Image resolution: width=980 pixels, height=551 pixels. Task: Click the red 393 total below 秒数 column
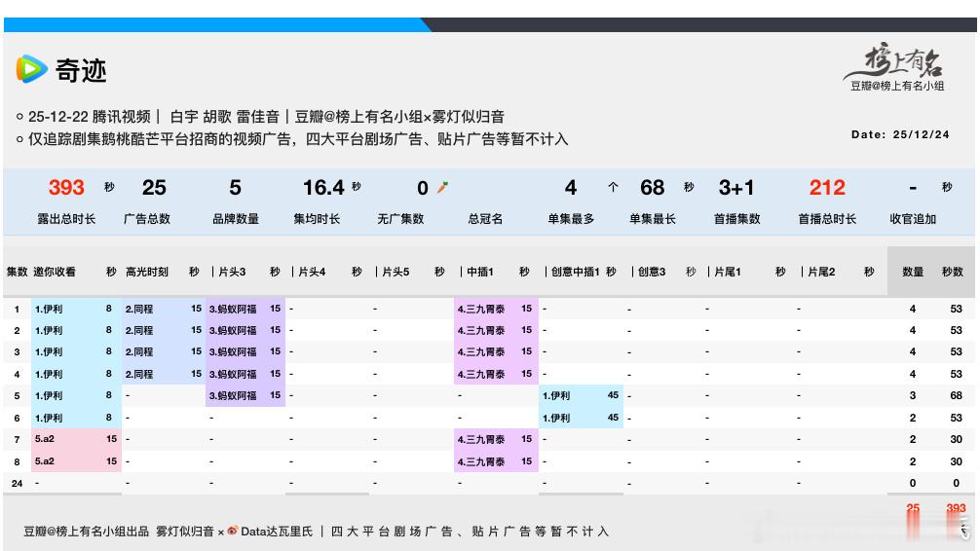pyautogui.click(x=956, y=508)
